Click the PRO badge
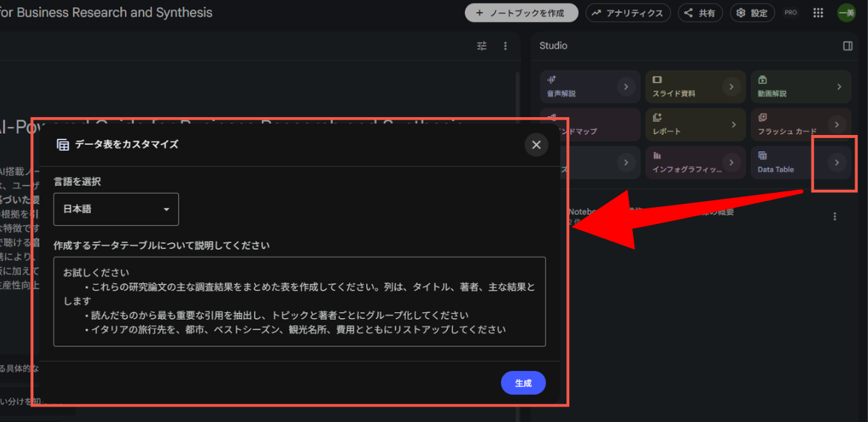 pyautogui.click(x=791, y=13)
